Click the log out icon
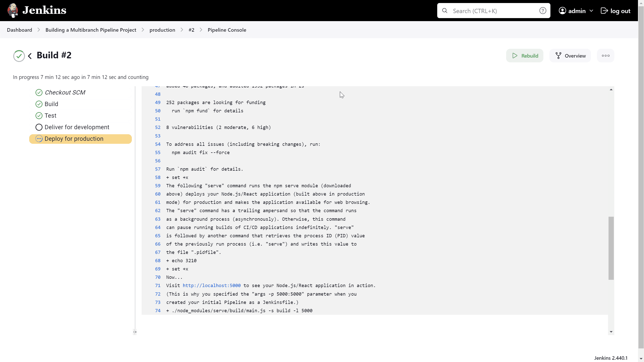The width and height of the screenshot is (644, 362). [605, 11]
